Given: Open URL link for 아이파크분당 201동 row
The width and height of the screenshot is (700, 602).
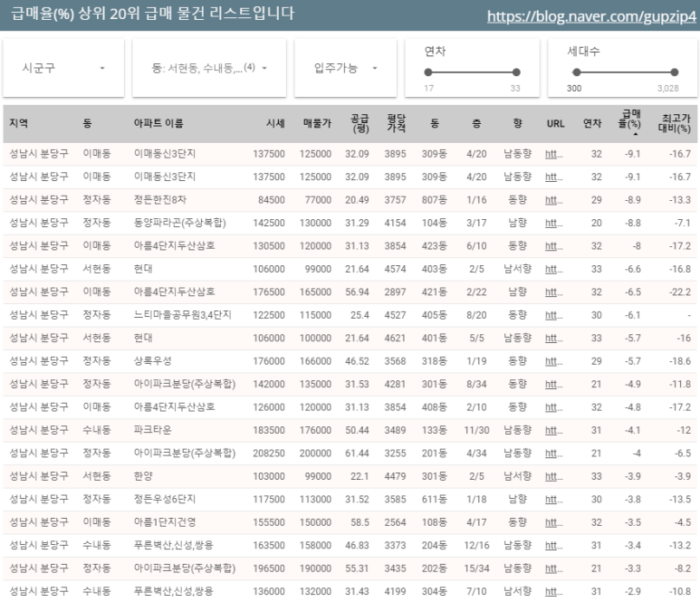Looking at the screenshot, I should [553, 454].
